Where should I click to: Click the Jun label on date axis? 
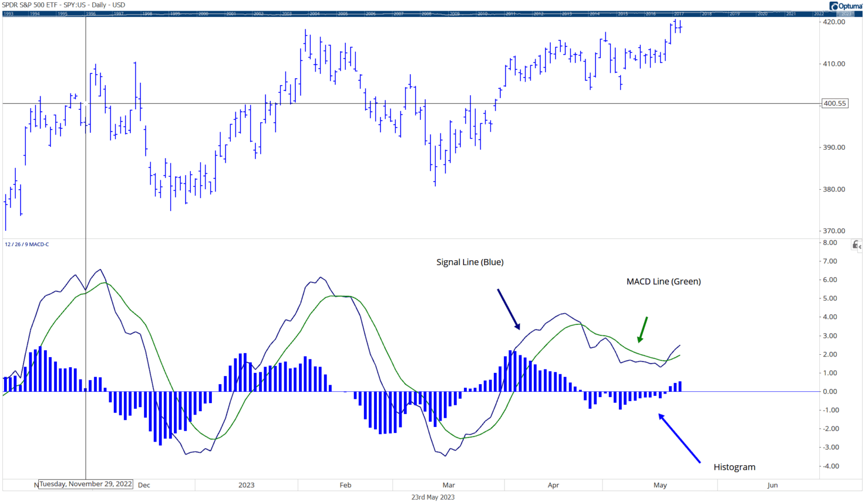tap(773, 485)
